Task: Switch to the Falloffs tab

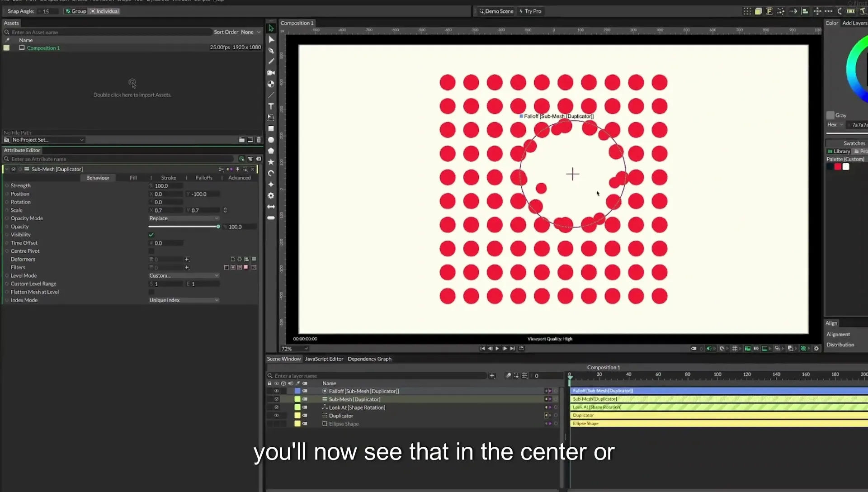Action: [x=204, y=178]
